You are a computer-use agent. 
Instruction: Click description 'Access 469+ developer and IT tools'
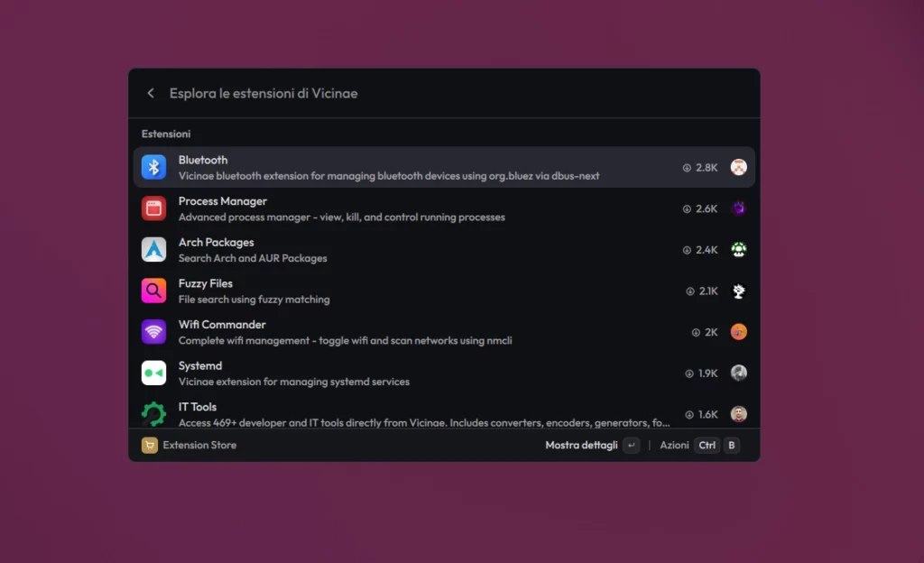[x=424, y=423]
